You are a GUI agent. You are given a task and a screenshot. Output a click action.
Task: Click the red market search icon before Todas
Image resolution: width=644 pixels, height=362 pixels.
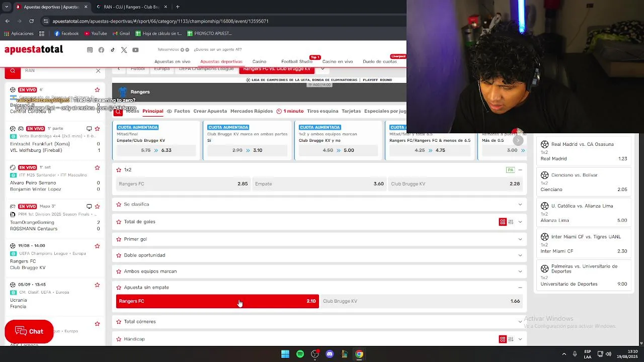(118, 112)
